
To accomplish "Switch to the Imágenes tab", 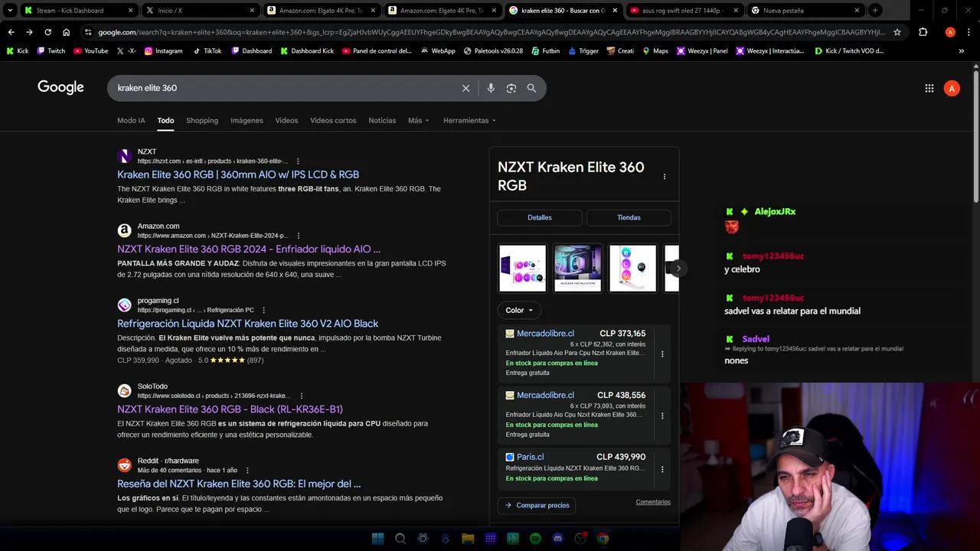I will (247, 120).
